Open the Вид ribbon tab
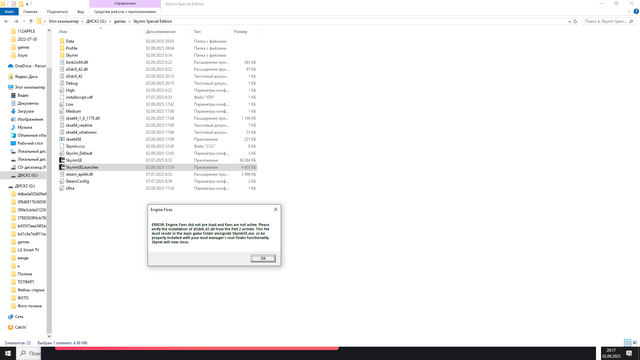Image resolution: width=640 pixels, height=360 pixels. coord(80,12)
